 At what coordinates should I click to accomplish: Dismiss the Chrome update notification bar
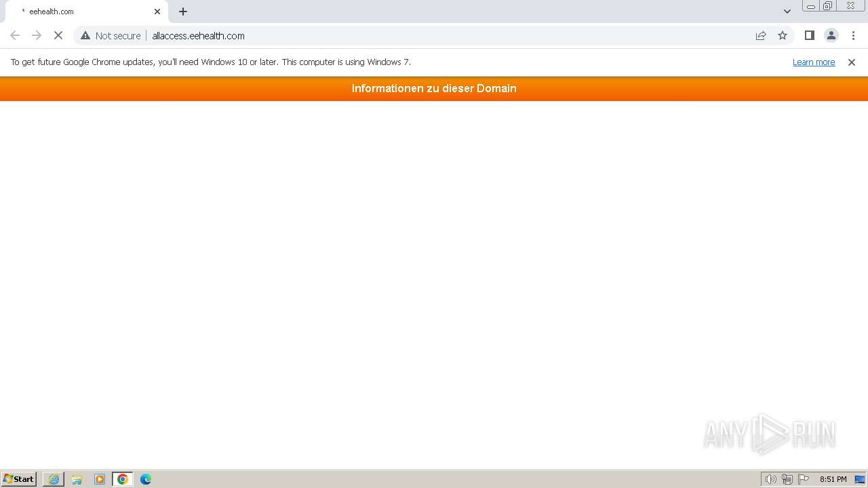click(x=852, y=62)
